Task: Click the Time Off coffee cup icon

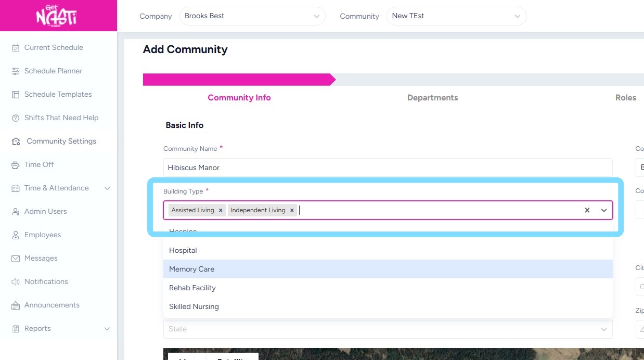Action: pyautogui.click(x=16, y=165)
